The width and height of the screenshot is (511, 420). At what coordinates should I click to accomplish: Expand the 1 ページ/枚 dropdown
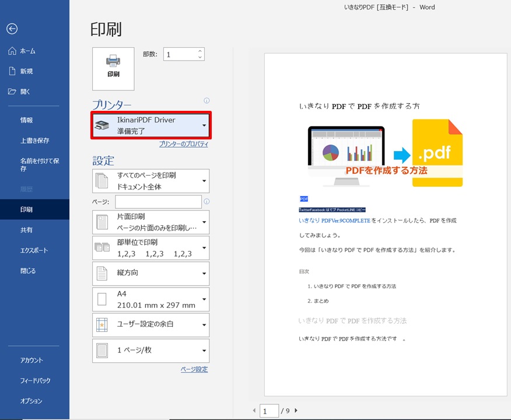[x=151, y=351]
